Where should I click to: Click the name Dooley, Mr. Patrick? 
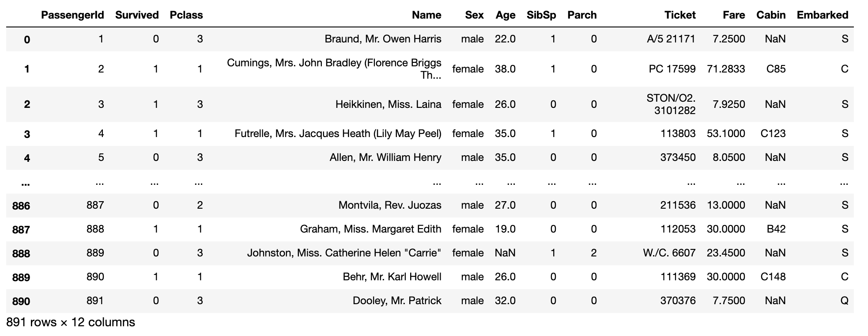[x=397, y=301]
